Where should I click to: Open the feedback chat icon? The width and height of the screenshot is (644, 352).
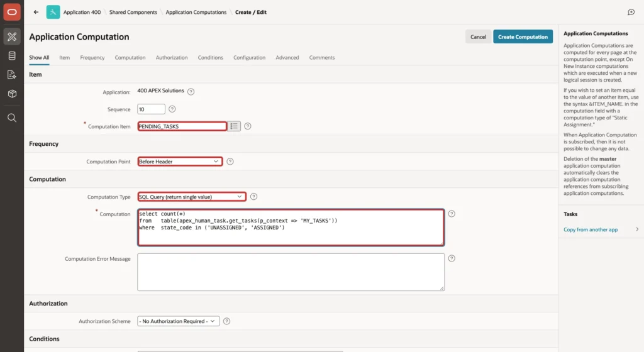coord(631,13)
